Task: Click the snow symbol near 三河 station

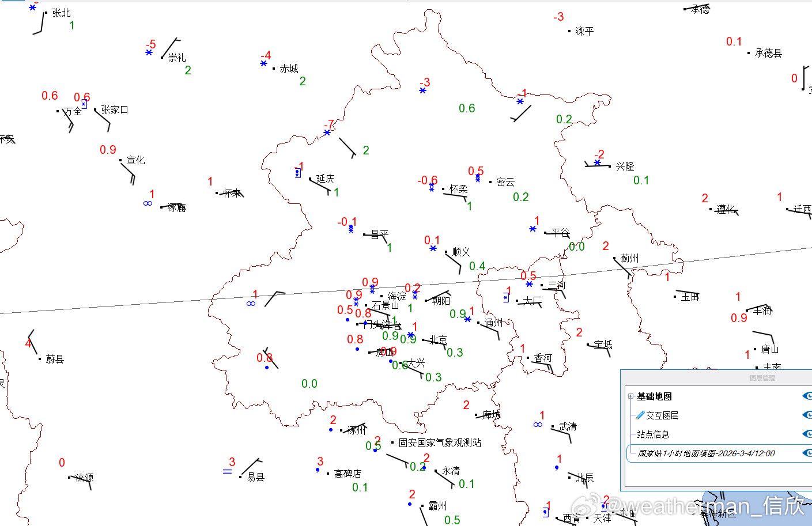Action: click(528, 284)
